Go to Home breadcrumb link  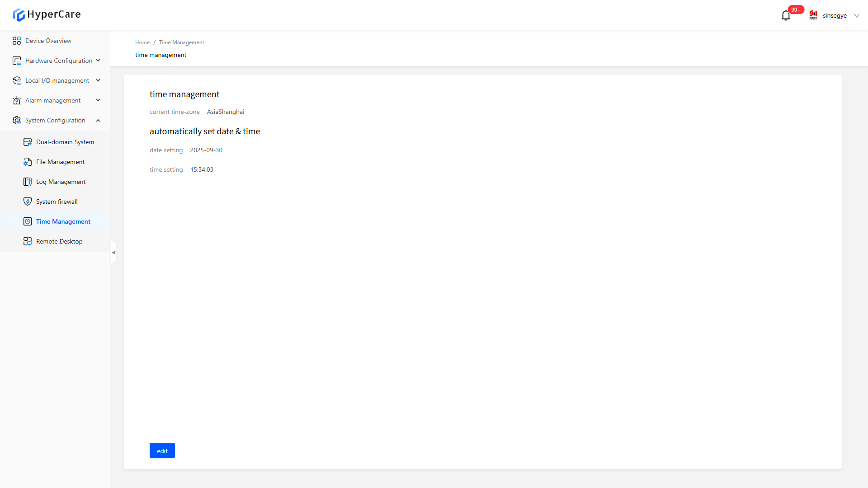pos(142,42)
